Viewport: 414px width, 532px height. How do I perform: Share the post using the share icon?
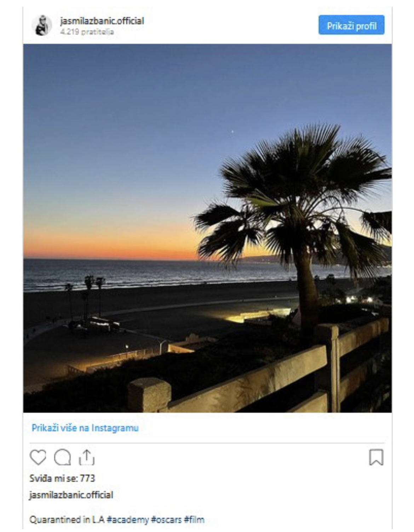point(86,457)
